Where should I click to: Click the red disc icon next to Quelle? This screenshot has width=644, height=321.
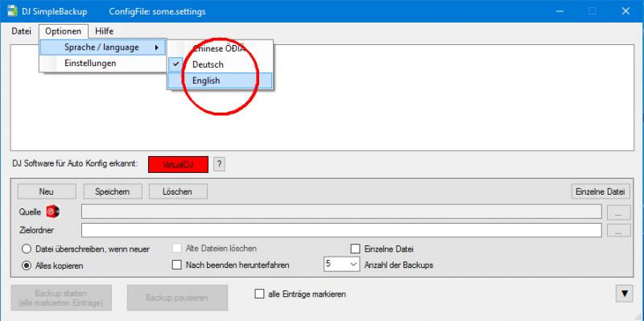tap(53, 212)
